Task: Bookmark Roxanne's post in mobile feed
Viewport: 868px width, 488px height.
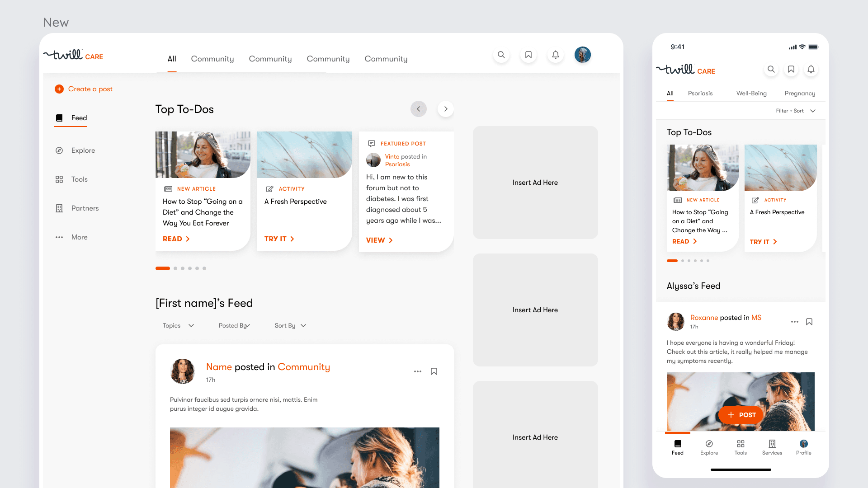Action: pos(809,322)
